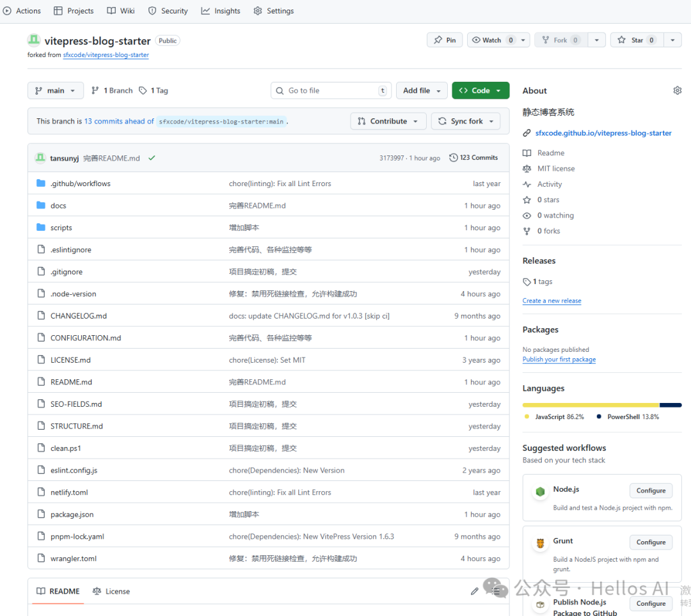Click the pencil edit README icon
This screenshot has height=616, width=691.
pos(474,591)
